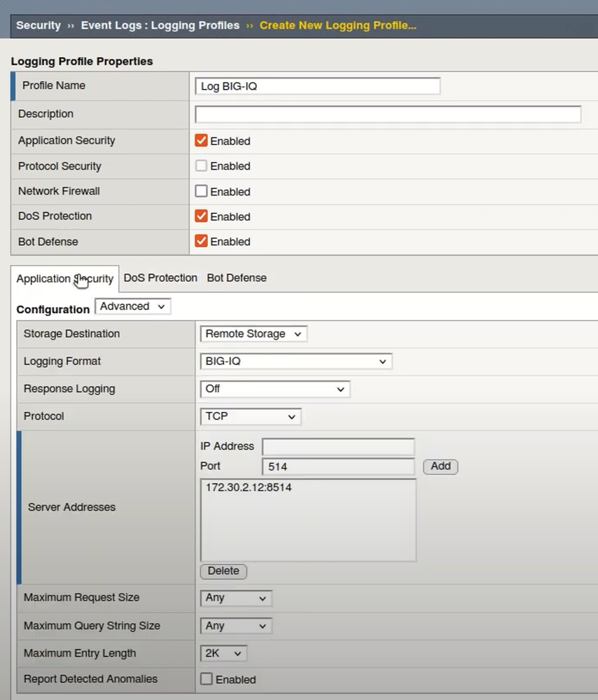Click the Delete server address button
Screen dimensions: 598x700
click(x=223, y=571)
